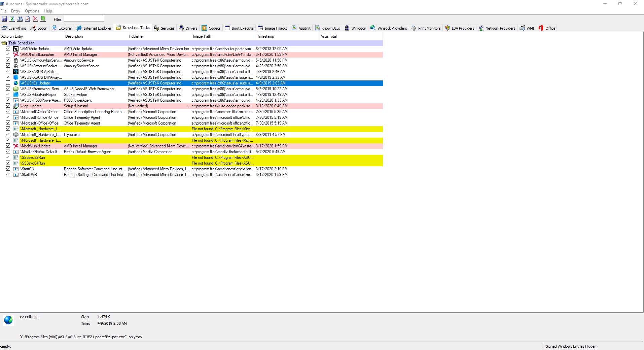Click the ASUS DIPAway entry icon
The image size is (644, 350).
pyautogui.click(x=16, y=77)
